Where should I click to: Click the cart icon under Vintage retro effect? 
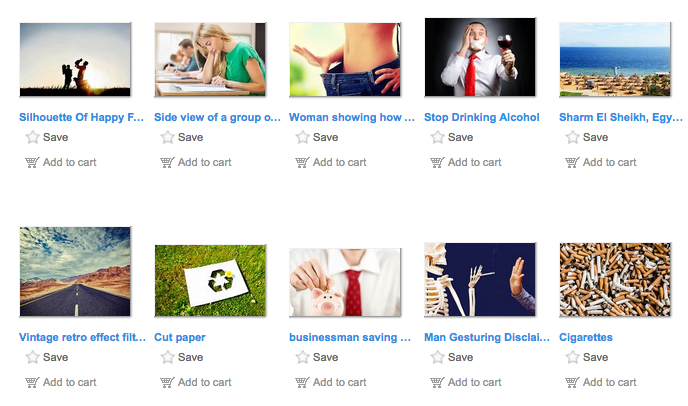tap(32, 382)
